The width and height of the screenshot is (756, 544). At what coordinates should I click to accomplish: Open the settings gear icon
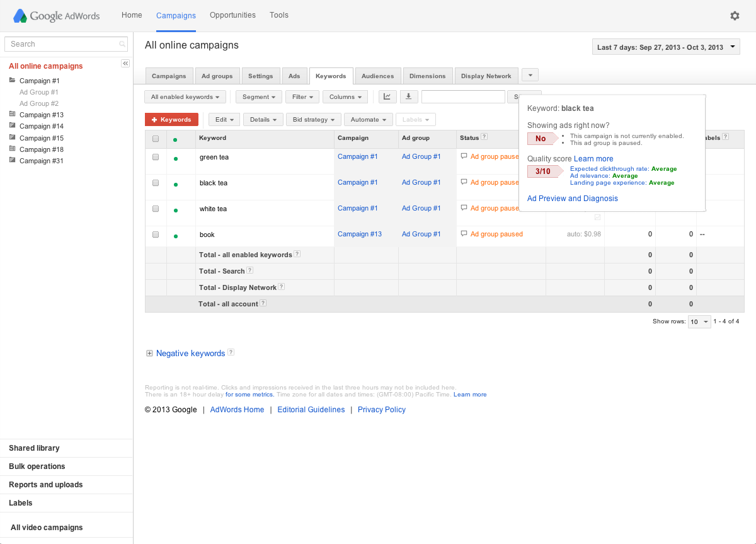[735, 15]
